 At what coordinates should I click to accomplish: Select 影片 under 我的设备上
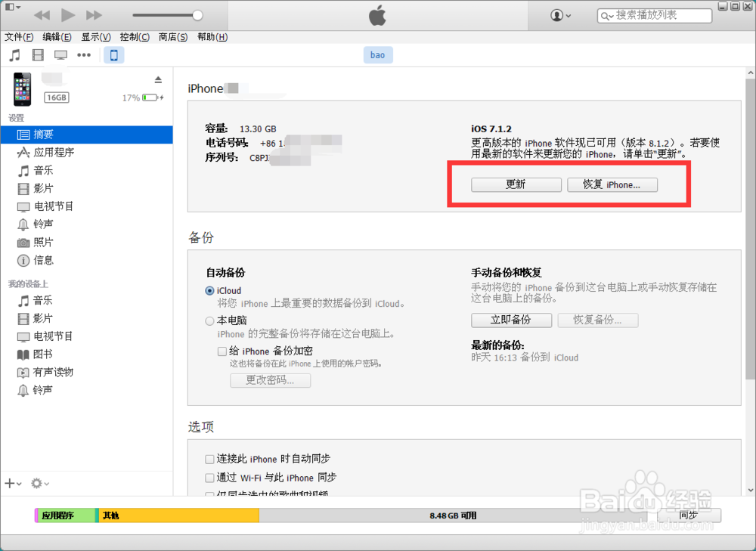coord(87,319)
